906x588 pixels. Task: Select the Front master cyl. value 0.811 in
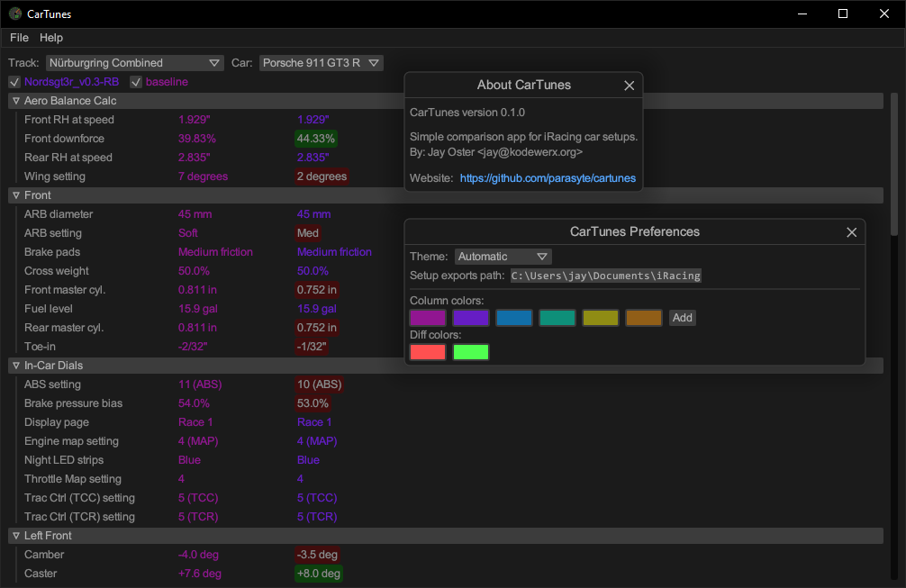pyautogui.click(x=197, y=290)
